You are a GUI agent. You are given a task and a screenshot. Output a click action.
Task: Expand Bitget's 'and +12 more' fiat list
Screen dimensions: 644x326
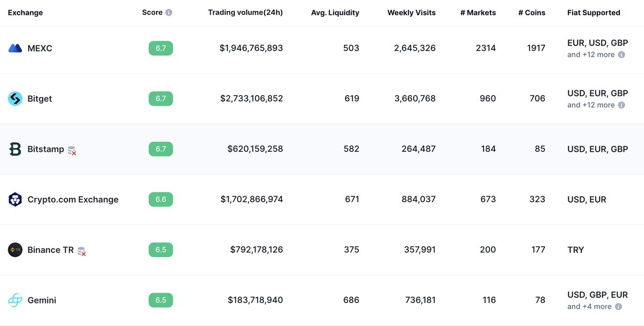tap(591, 105)
